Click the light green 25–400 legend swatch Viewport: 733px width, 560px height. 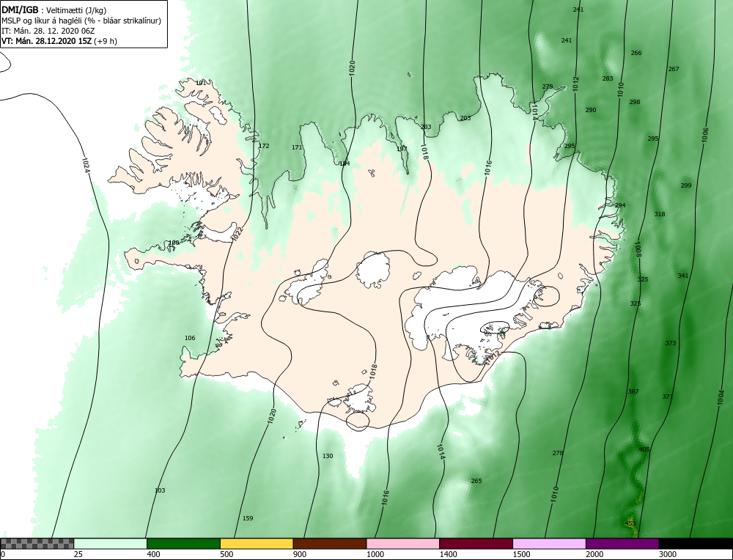click(x=111, y=544)
